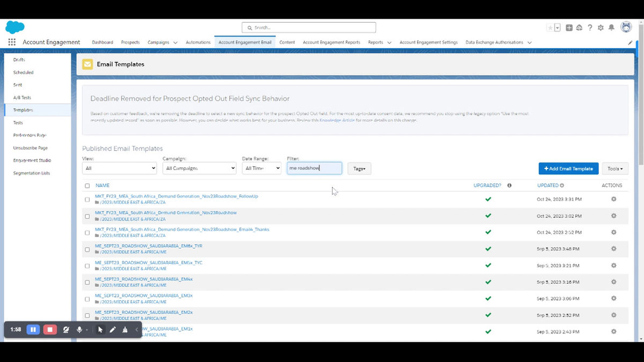Open actions gear for SAUDIARABIA_EM6x_TYR template
The width and height of the screenshot is (644, 362).
coord(613,249)
